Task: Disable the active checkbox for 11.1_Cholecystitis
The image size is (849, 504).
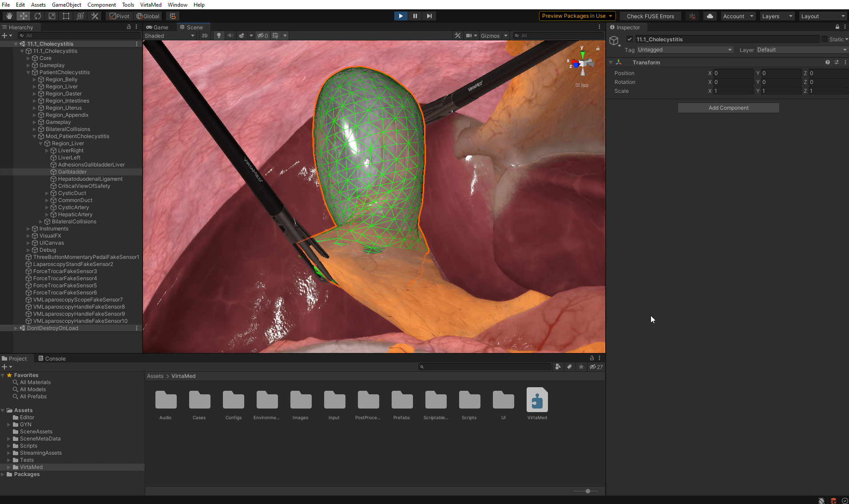Action: [630, 39]
